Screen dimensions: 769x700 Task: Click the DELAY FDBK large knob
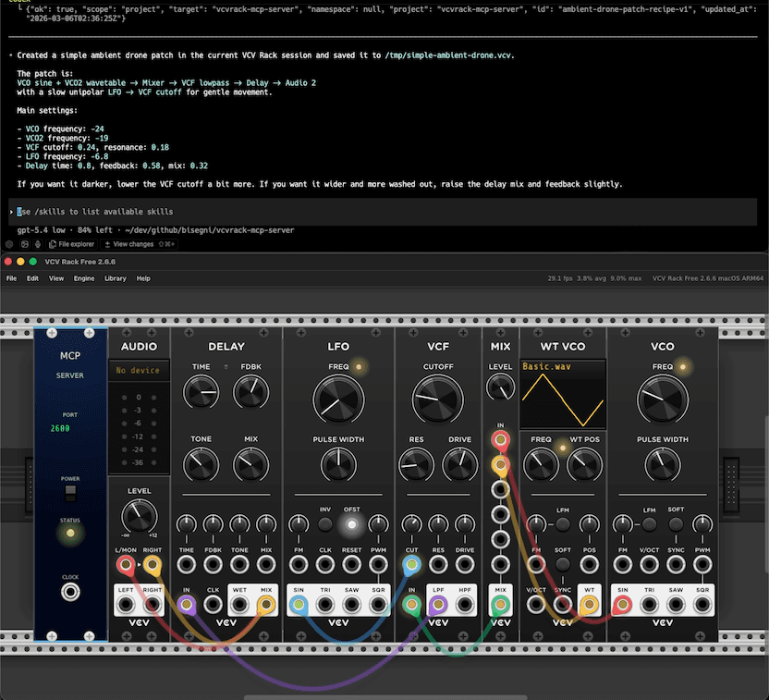click(251, 392)
